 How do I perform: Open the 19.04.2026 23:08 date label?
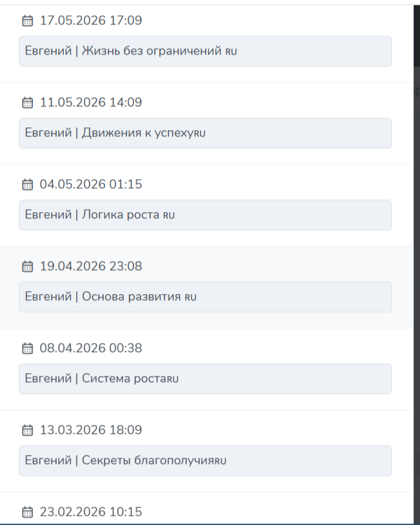coord(91,266)
